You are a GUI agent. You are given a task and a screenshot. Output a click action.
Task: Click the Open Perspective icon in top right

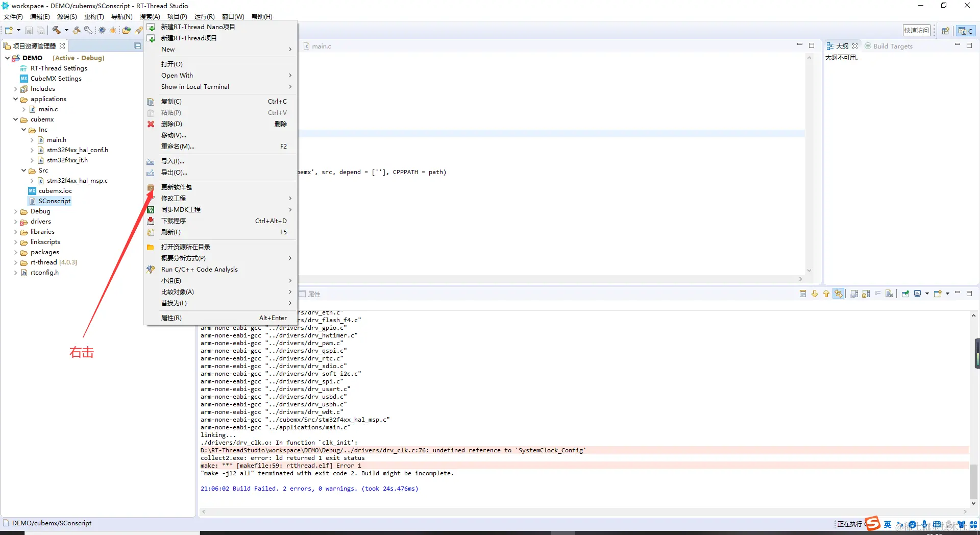[x=945, y=31]
